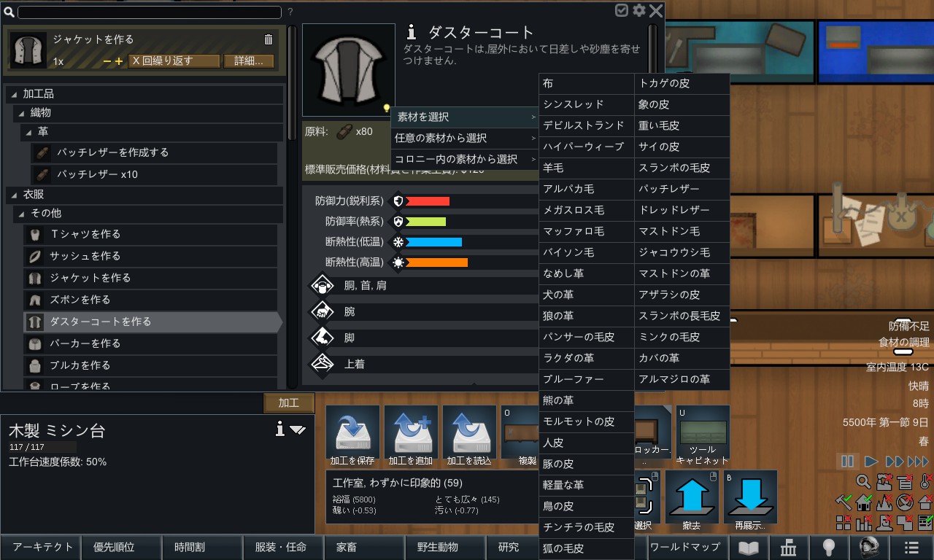Image resolution: width=934 pixels, height=560 pixels.
Task: Select the ツールキャビネット build icon
Action: 703,435
